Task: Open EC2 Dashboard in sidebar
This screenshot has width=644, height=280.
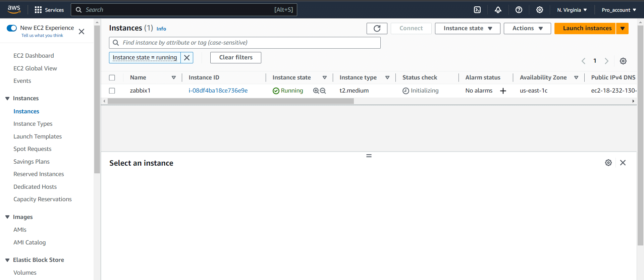Action: tap(34, 56)
